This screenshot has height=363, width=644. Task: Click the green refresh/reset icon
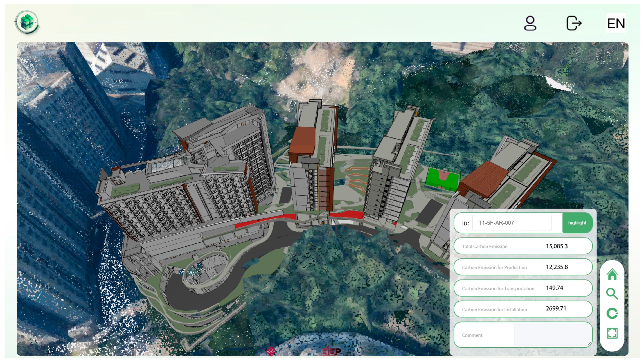click(612, 313)
